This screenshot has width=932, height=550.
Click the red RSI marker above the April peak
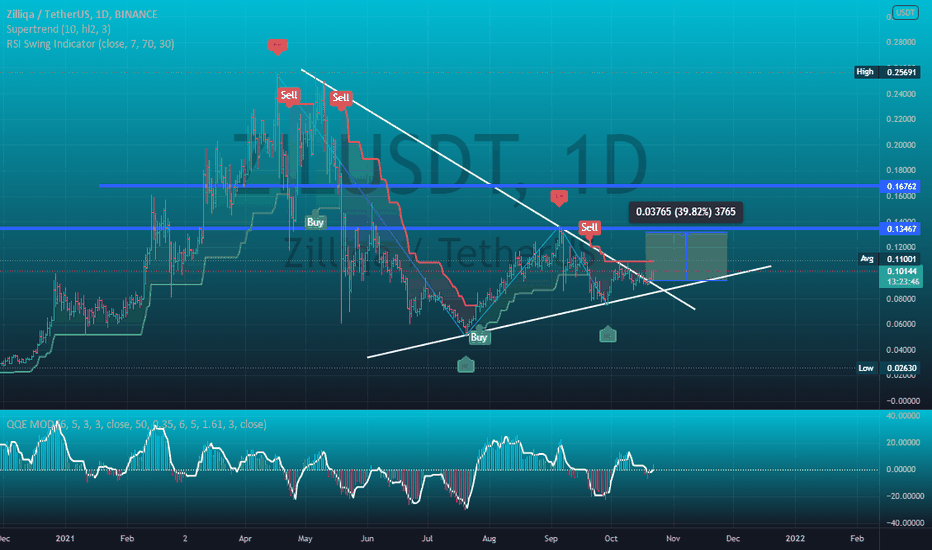(277, 45)
